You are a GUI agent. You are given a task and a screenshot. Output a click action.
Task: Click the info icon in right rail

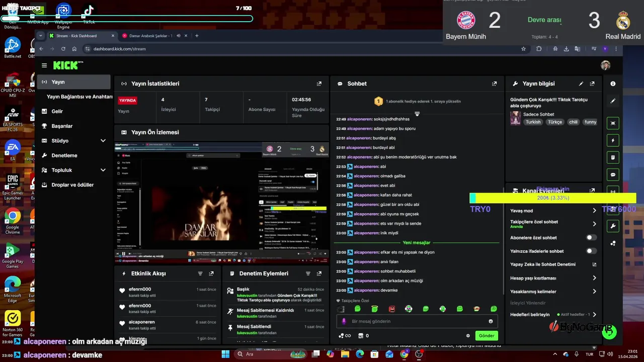613,84
